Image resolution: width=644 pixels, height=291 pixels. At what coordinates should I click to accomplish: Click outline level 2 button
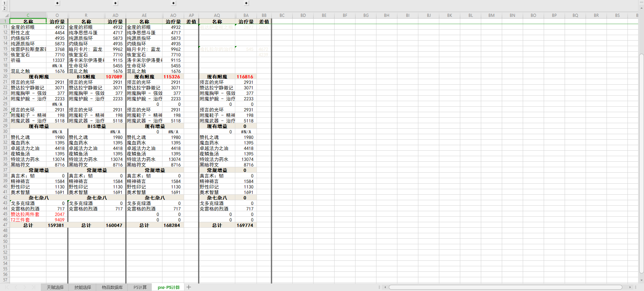coord(4,9)
